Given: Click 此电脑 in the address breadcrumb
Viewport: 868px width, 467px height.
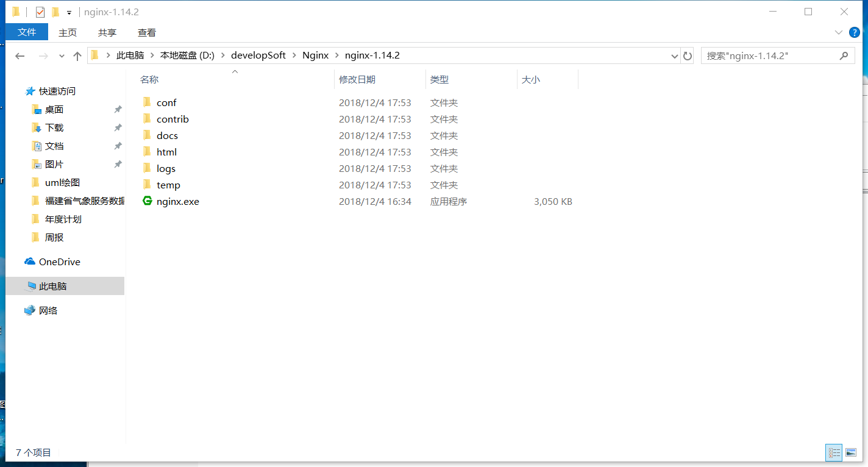Looking at the screenshot, I should pos(130,55).
